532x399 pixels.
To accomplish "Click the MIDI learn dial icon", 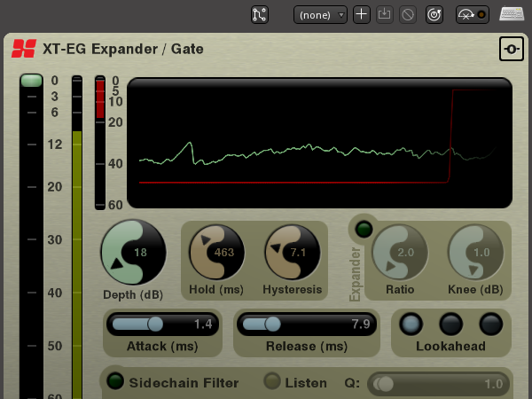I will [x=434, y=14].
